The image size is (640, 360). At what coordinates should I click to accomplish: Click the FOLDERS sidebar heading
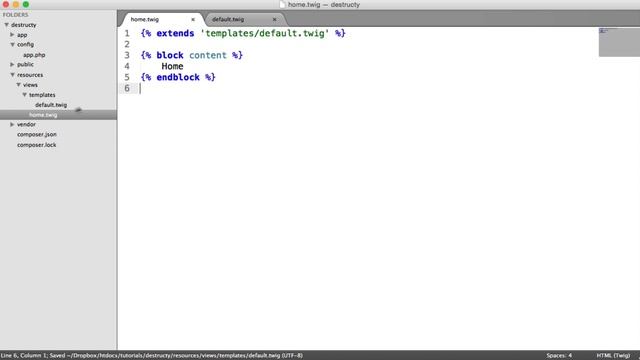pyautogui.click(x=16, y=15)
